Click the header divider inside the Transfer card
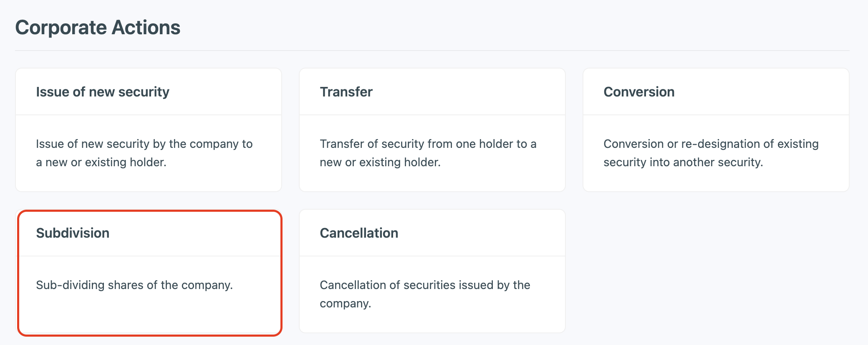The image size is (868, 345). (x=432, y=115)
